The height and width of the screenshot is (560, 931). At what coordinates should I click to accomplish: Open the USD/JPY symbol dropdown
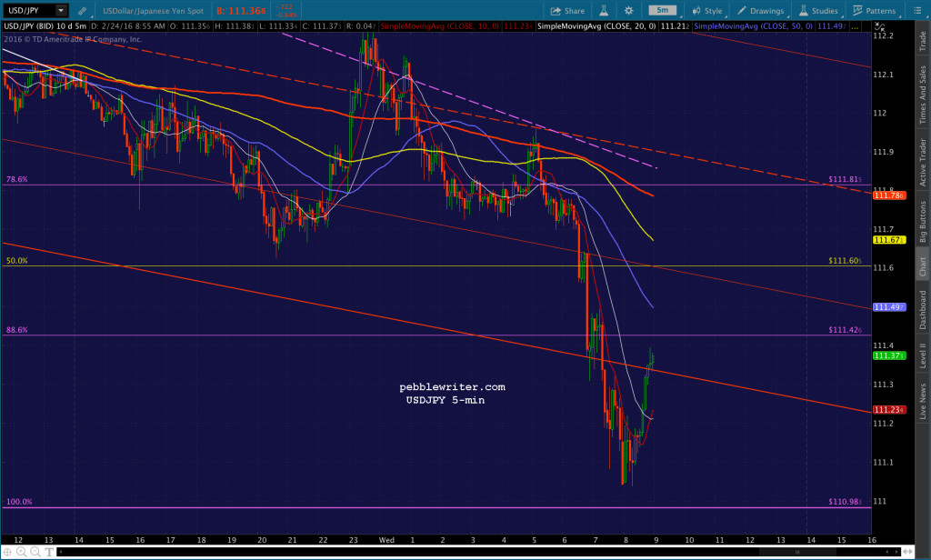pyautogui.click(x=60, y=10)
